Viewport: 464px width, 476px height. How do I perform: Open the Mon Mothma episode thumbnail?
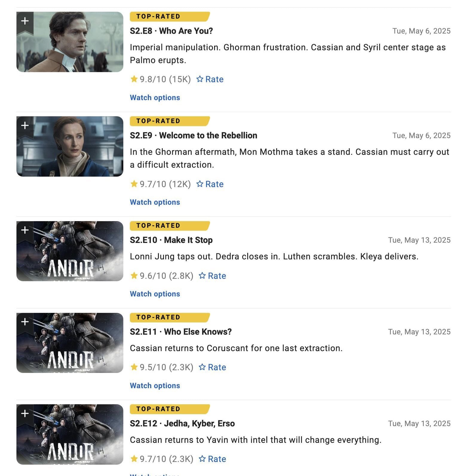click(70, 146)
